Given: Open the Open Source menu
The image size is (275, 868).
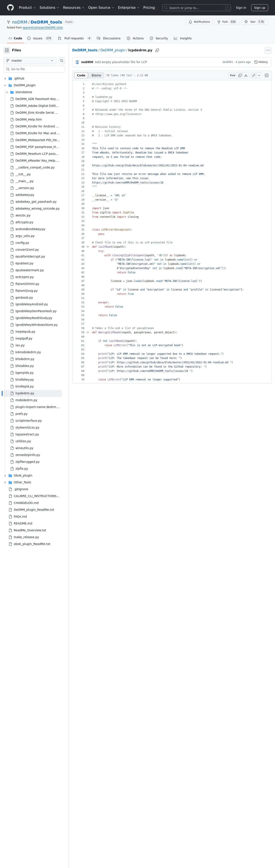Looking at the screenshot, I should (101, 7).
